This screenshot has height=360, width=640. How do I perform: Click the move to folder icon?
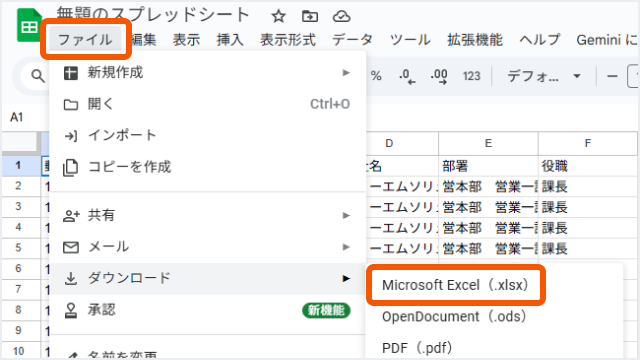coord(310,16)
